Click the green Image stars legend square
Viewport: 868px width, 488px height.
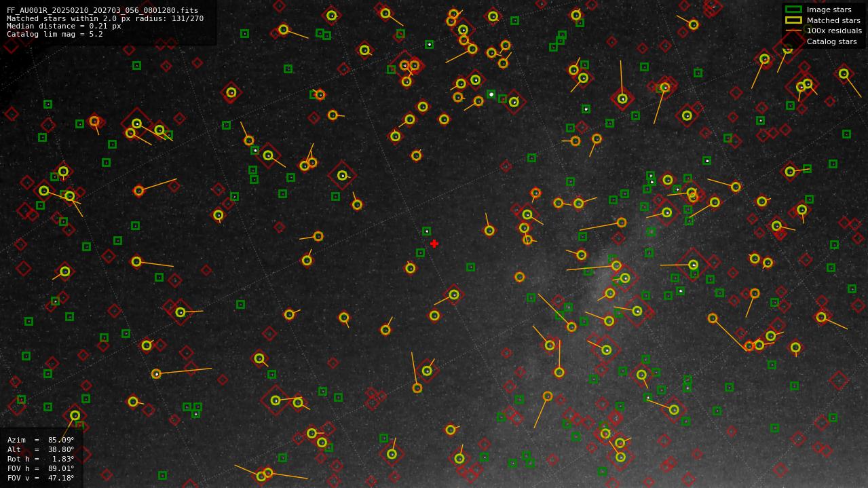793,10
